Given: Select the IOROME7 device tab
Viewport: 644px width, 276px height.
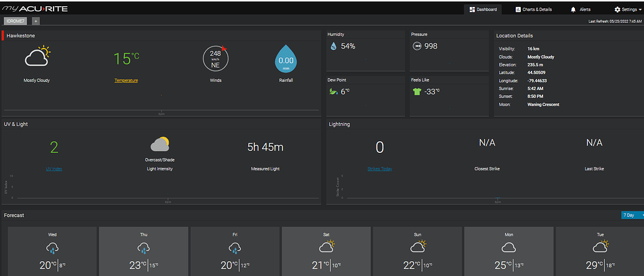Looking at the screenshot, I should [x=16, y=21].
